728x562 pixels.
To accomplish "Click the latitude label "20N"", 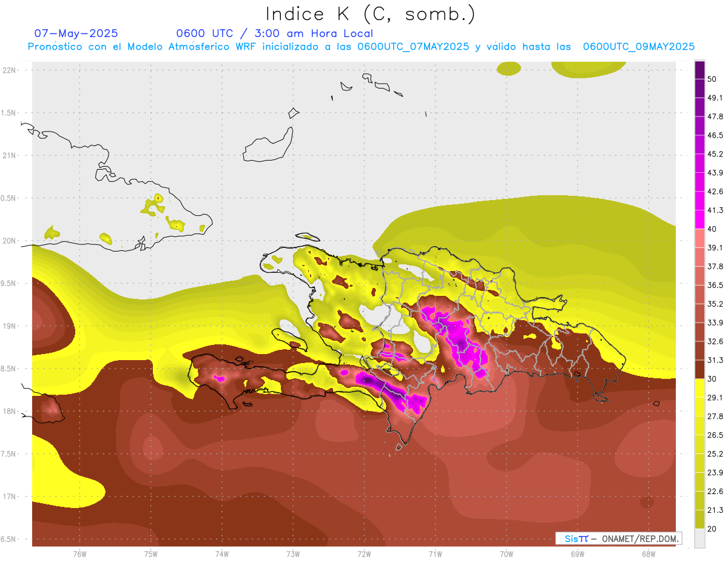I will point(10,241).
